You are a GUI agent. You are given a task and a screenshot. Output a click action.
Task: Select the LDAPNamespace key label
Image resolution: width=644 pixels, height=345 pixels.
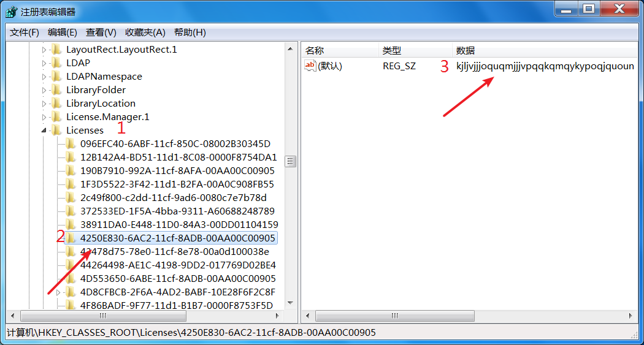pyautogui.click(x=104, y=77)
